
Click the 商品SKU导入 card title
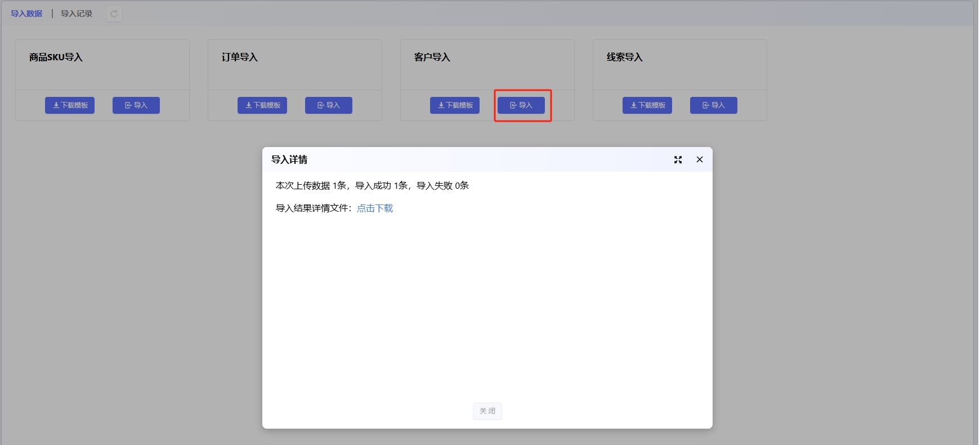coord(56,57)
